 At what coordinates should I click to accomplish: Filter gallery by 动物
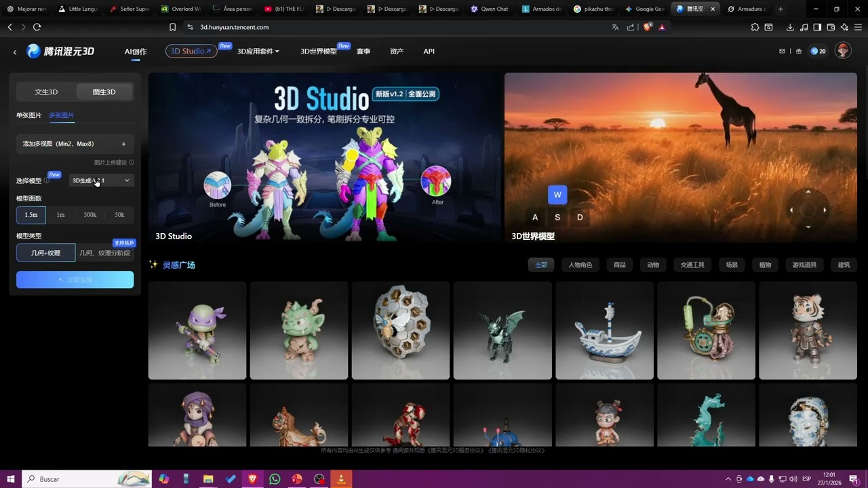tap(653, 264)
